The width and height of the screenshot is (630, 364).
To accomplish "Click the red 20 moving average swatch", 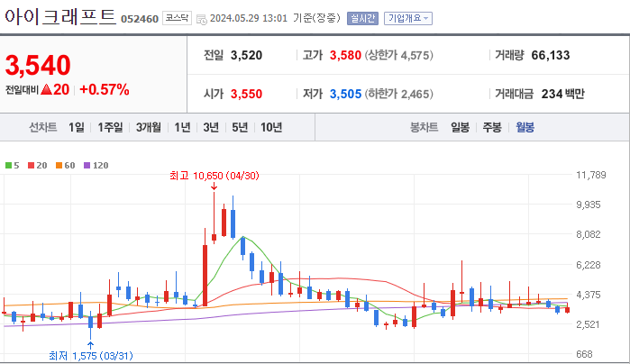I will [x=31, y=166].
